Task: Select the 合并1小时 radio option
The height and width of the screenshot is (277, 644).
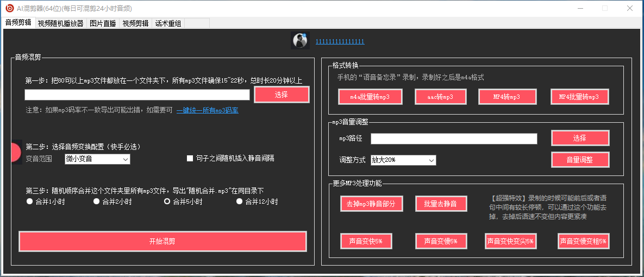Action: pyautogui.click(x=30, y=202)
